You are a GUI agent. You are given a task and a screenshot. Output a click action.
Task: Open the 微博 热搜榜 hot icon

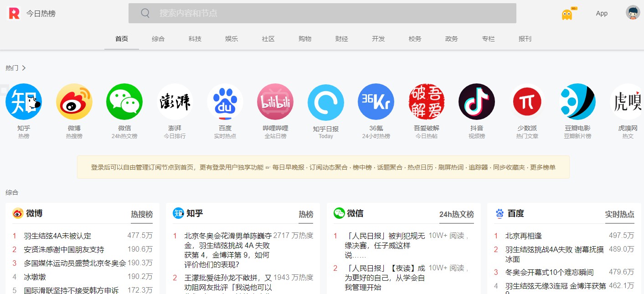[74, 102]
